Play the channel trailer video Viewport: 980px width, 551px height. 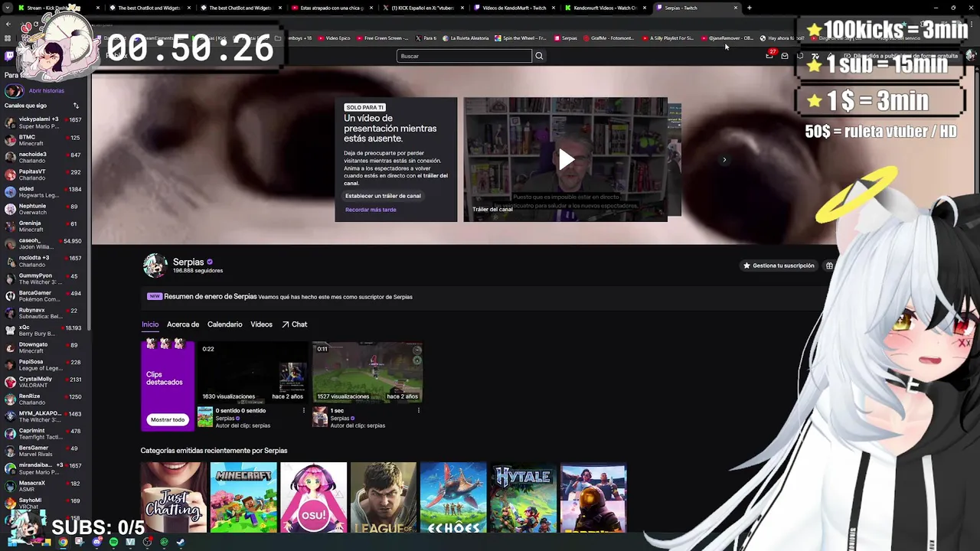click(x=566, y=159)
